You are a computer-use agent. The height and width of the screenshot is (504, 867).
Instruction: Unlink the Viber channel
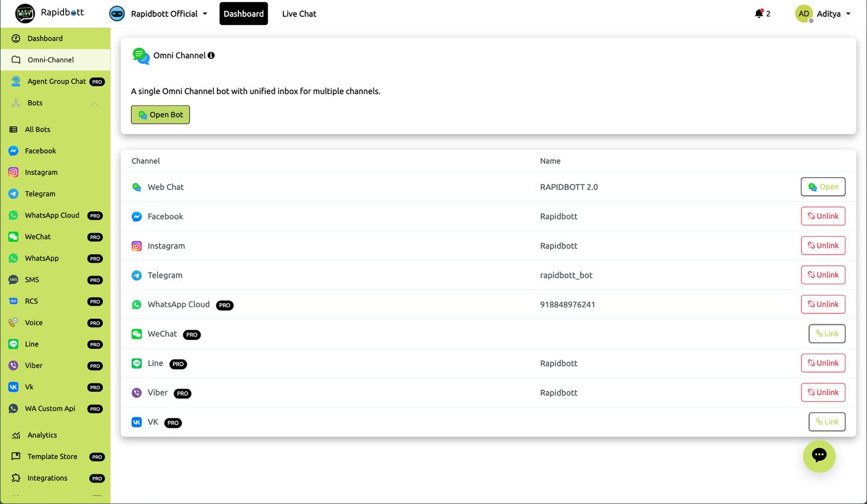pos(823,392)
